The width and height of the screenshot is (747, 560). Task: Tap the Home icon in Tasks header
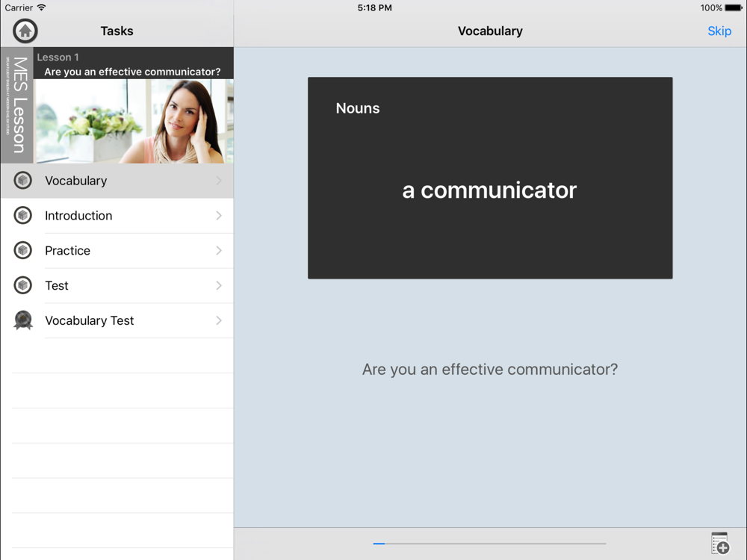[25, 31]
